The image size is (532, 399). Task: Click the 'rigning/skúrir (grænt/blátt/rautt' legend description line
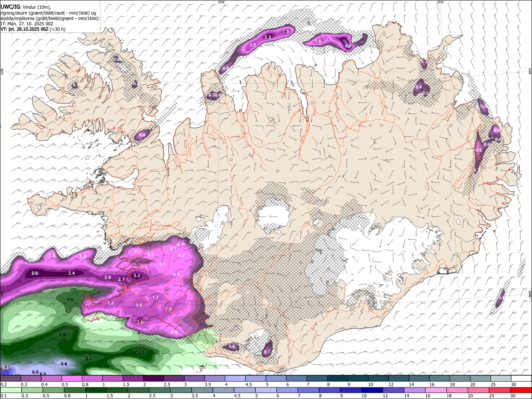48,12
